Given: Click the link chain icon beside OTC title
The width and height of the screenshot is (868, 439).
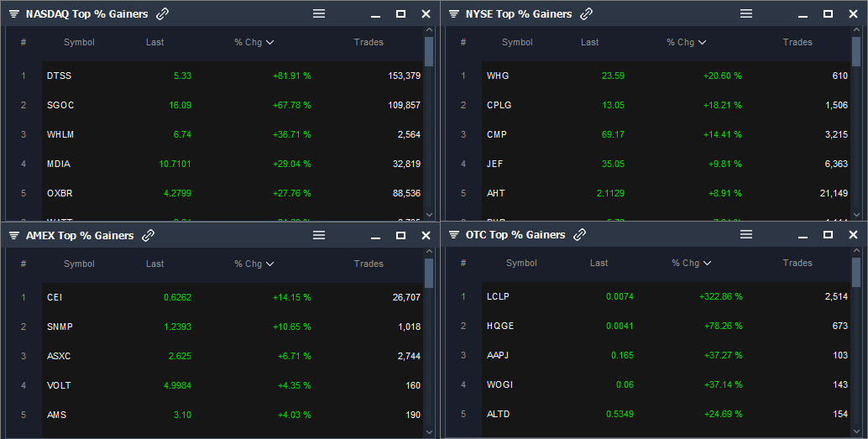Looking at the screenshot, I should click(x=579, y=234).
